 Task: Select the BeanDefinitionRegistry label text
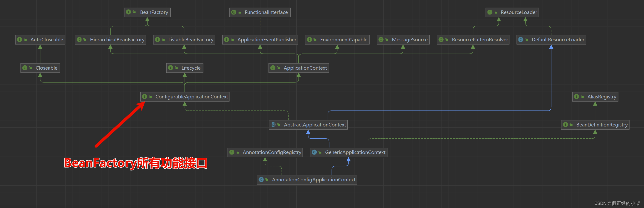pyautogui.click(x=602, y=125)
